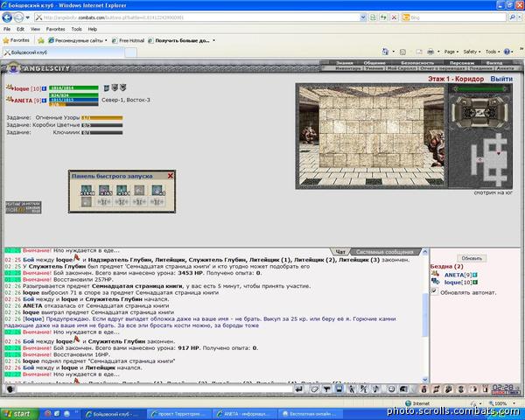Click the chat scrollbar down arrow
The height and width of the screenshot is (420, 525).
click(425, 380)
